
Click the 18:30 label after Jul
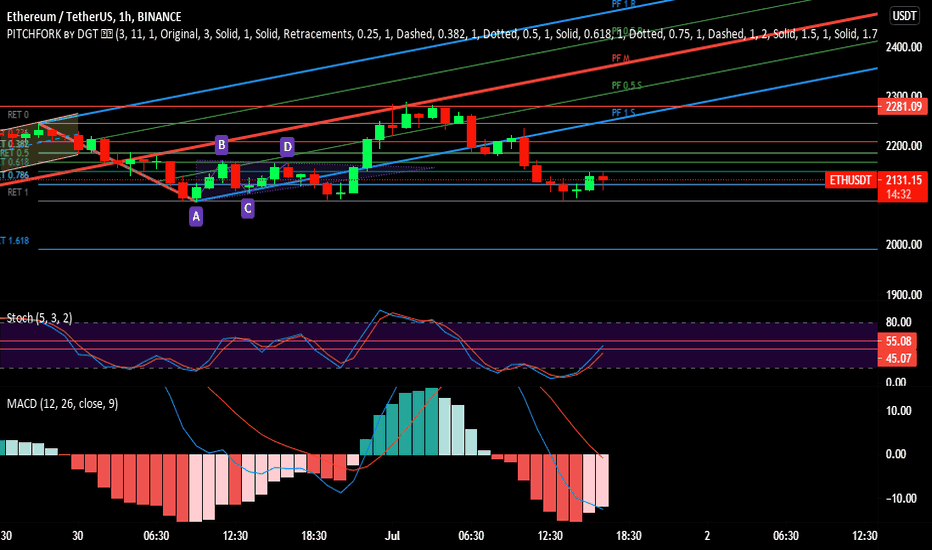coord(628,536)
